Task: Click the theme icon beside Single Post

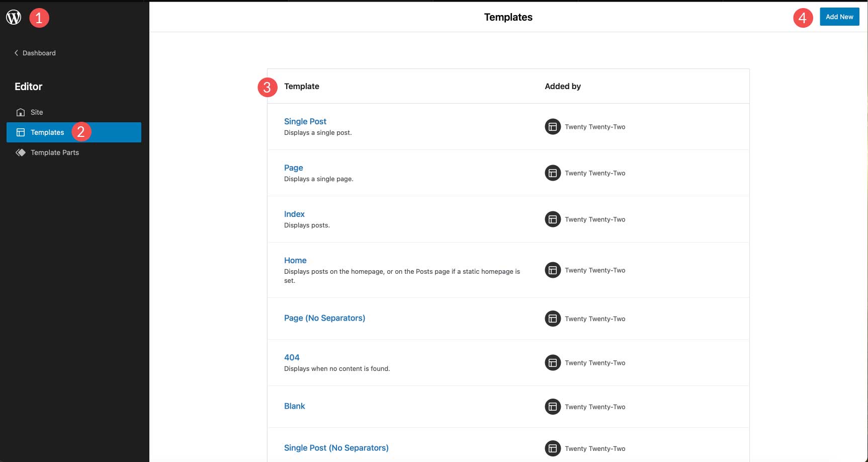Action: (553, 126)
